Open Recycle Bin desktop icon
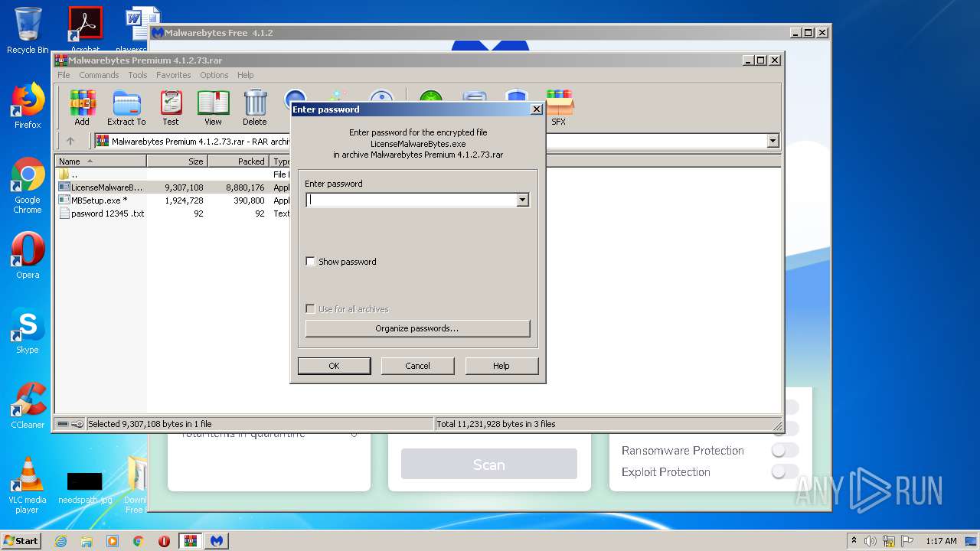 [x=28, y=31]
